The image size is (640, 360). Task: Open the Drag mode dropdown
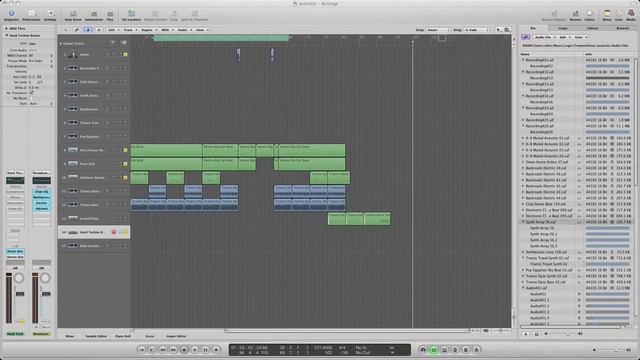[477, 30]
